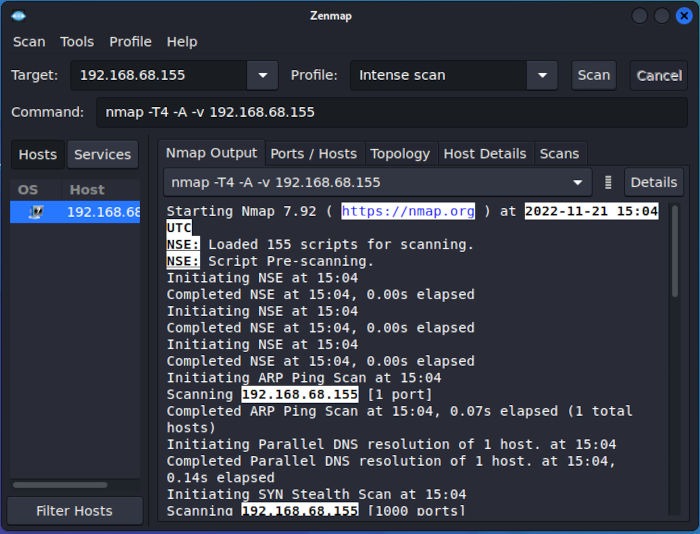
Task: Click the Host column header
Action: click(x=87, y=190)
